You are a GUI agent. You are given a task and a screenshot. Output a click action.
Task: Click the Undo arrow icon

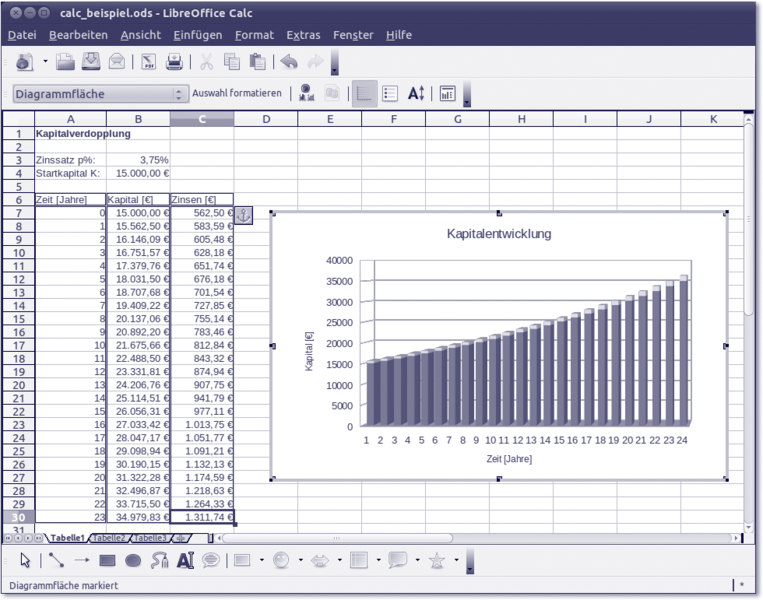[288, 62]
